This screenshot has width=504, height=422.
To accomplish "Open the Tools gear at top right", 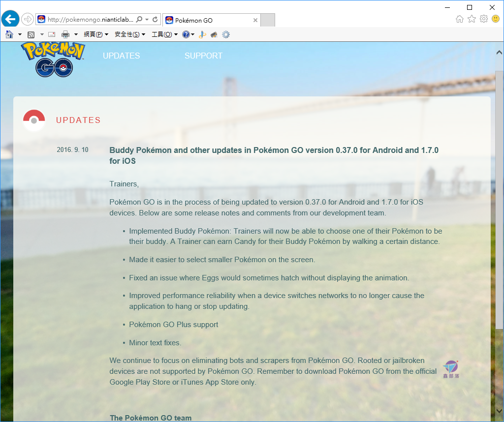I will click(484, 19).
